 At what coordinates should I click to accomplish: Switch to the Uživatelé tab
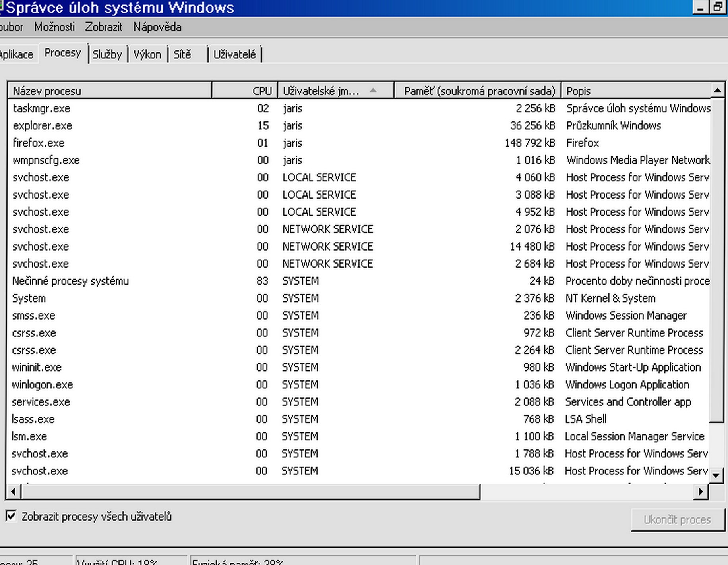tap(234, 54)
